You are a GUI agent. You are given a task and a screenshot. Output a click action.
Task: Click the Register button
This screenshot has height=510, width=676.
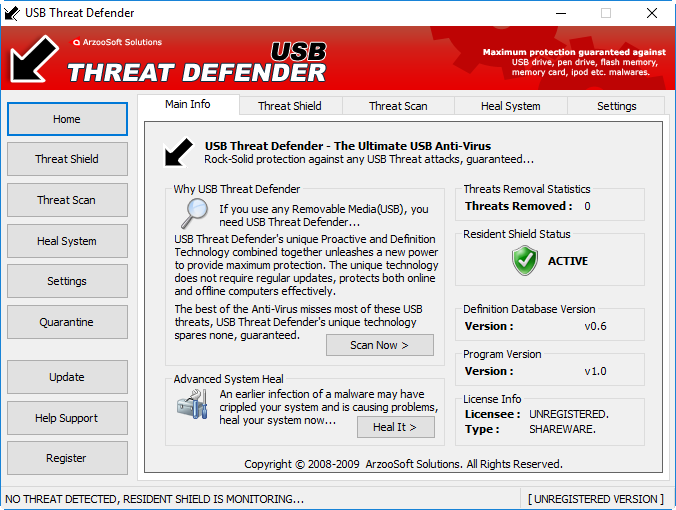click(67, 458)
